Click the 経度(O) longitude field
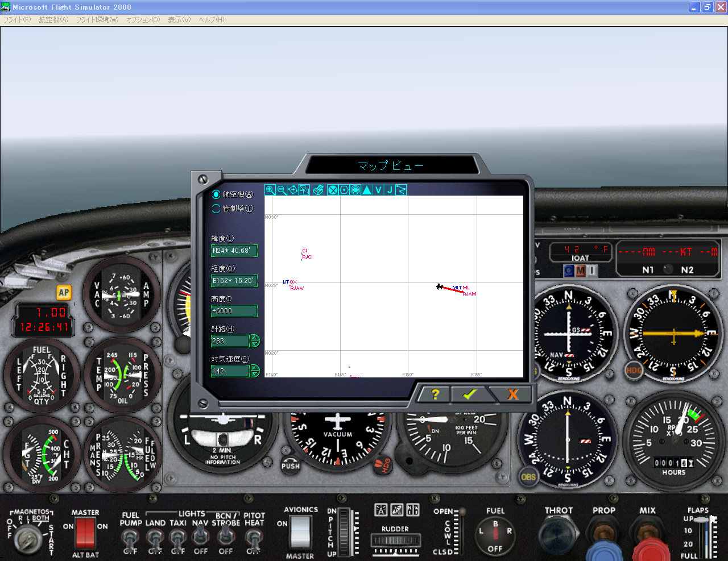 (234, 281)
